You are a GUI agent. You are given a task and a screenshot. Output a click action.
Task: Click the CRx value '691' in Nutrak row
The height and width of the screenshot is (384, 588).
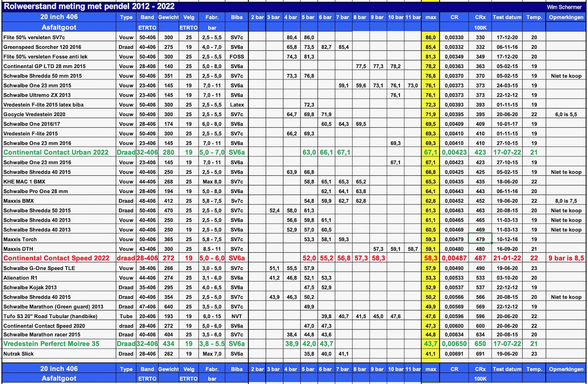(480, 354)
